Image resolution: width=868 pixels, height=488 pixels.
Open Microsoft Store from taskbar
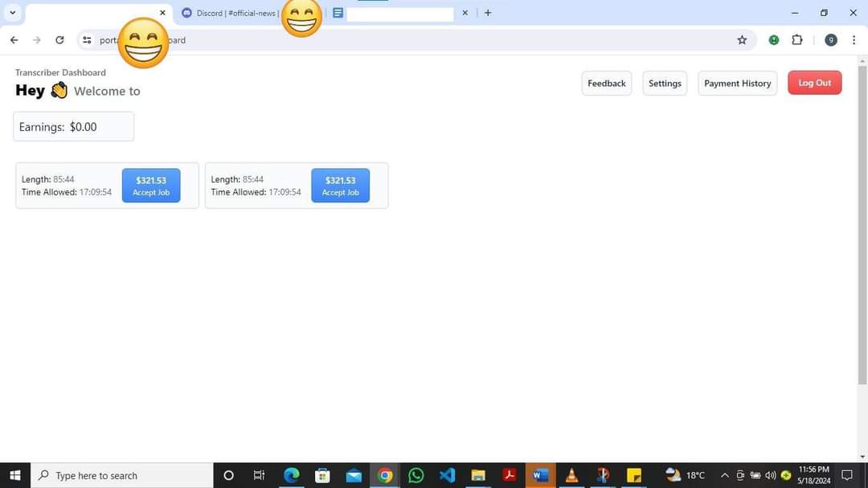322,475
